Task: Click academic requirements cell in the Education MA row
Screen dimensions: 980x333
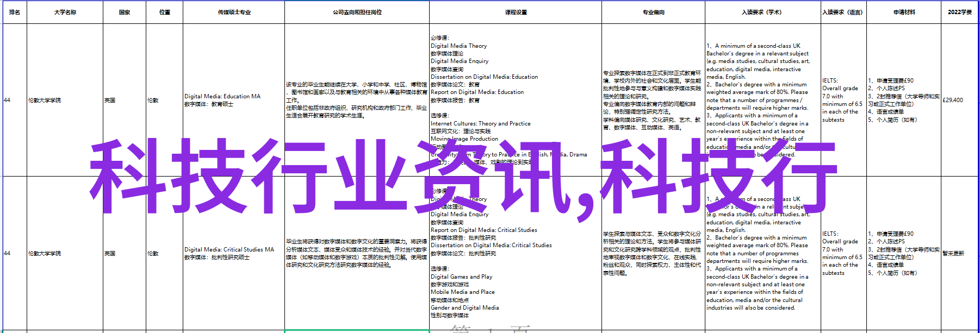Action: tap(763, 100)
